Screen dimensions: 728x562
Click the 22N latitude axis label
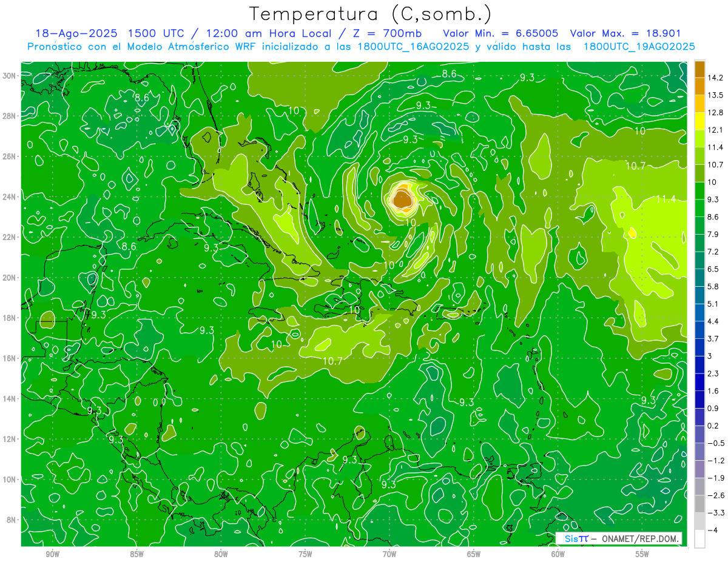tap(10, 237)
